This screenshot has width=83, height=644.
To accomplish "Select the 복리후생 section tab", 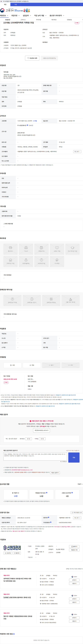I will coord(54,20).
